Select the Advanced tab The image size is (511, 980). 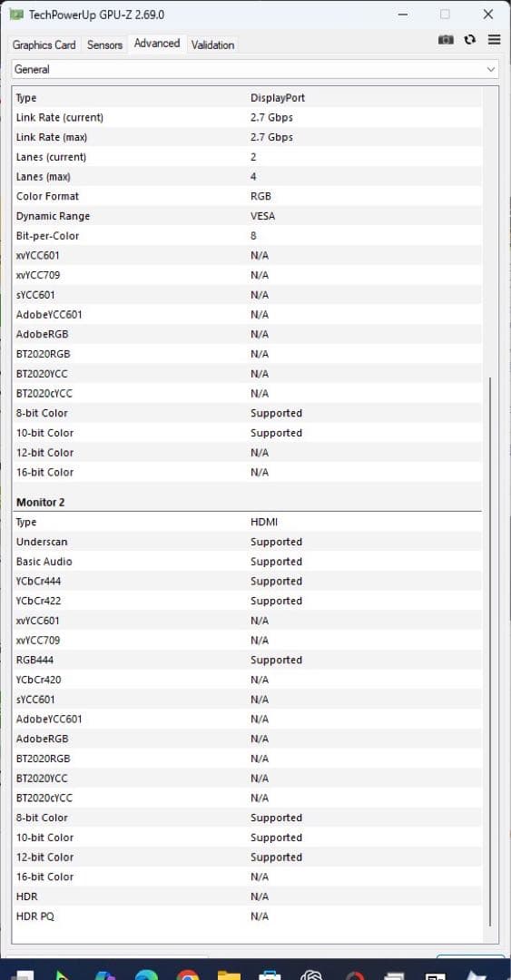click(157, 44)
